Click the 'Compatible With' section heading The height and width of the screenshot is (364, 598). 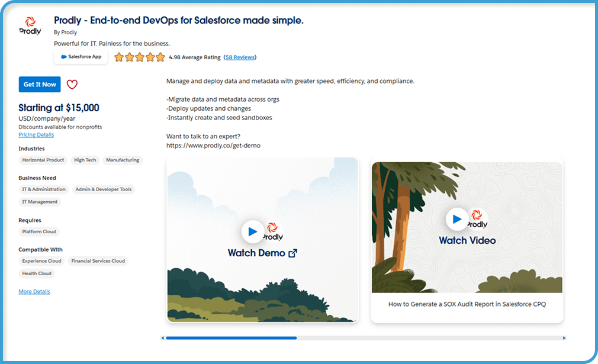click(x=40, y=250)
